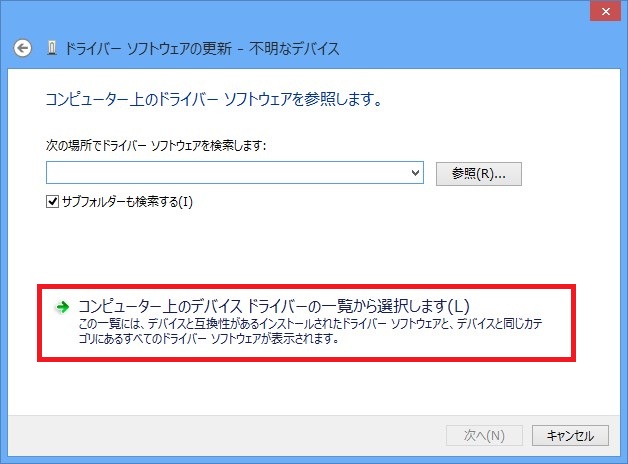The height and width of the screenshot is (464, 628).
Task: Click the サブフォルダーも検索する(I) label text
Action: pos(127,201)
